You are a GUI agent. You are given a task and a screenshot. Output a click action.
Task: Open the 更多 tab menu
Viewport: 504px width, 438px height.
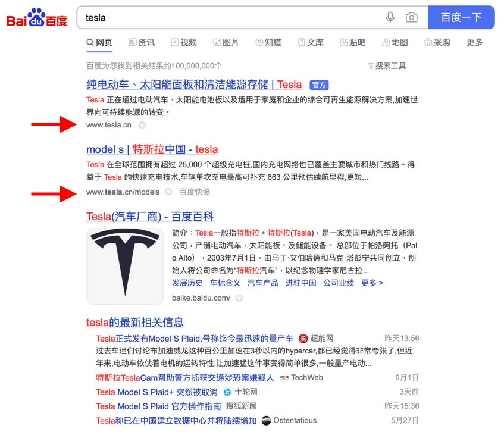point(474,43)
